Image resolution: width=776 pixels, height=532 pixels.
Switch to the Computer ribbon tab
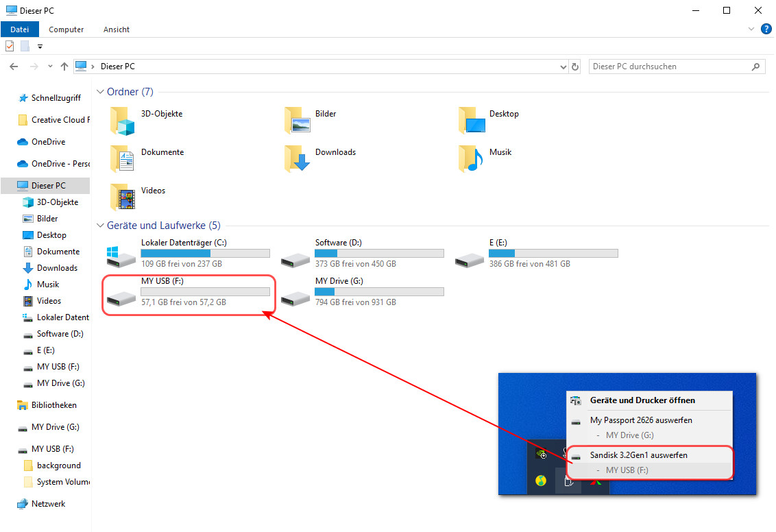[x=66, y=29]
